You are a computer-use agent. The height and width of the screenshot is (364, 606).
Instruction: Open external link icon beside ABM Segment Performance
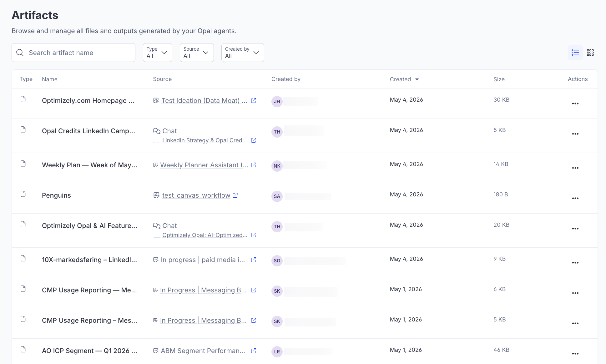coord(254,351)
